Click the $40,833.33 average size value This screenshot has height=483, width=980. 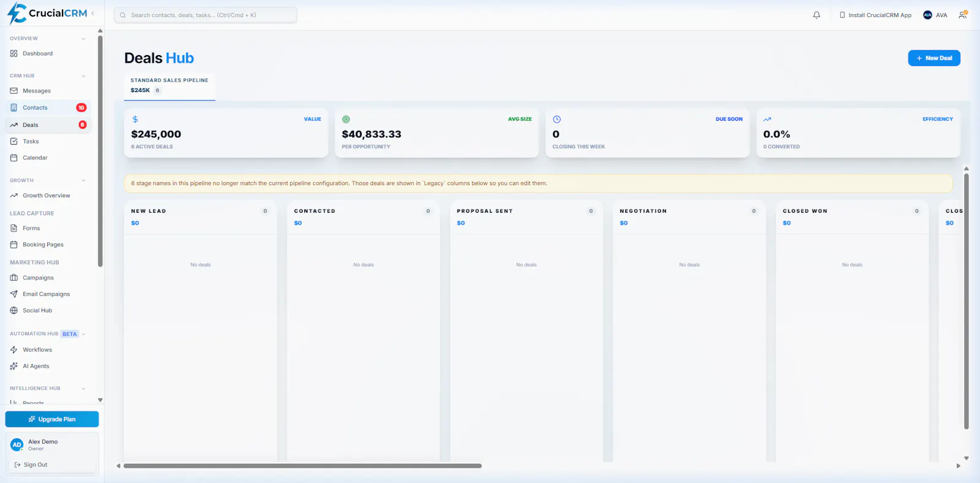(x=372, y=134)
